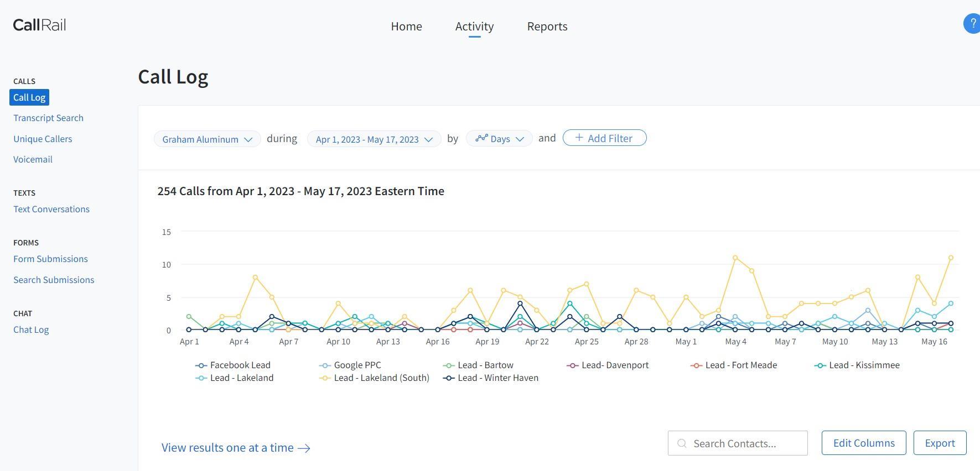Click the line-chart icon beside Days

click(x=481, y=138)
